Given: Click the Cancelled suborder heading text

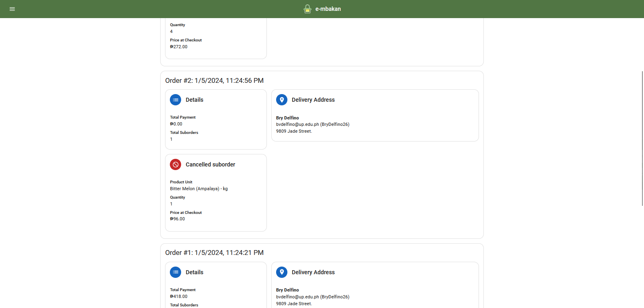Looking at the screenshot, I should [210, 164].
